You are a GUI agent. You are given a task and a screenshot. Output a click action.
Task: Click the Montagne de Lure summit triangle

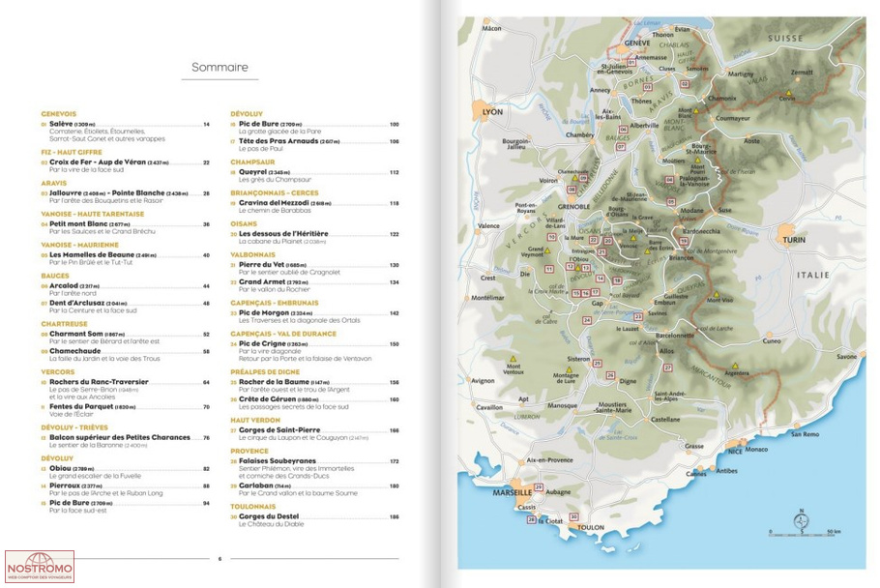(x=569, y=370)
